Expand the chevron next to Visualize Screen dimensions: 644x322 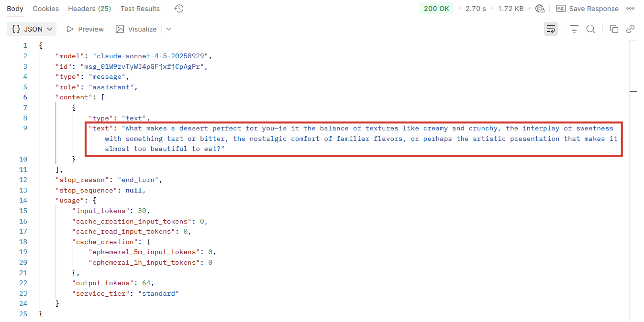168,29
